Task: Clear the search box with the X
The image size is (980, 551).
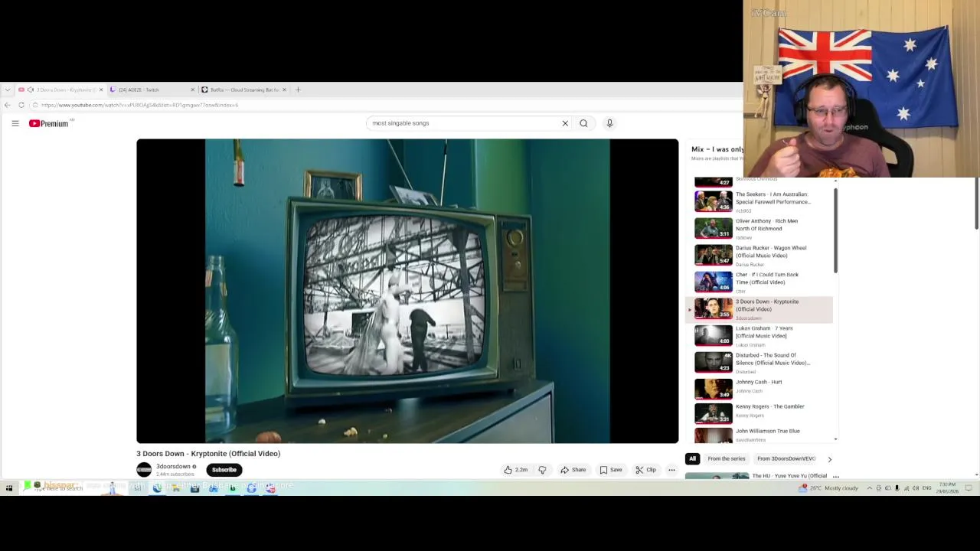Action: pyautogui.click(x=565, y=123)
